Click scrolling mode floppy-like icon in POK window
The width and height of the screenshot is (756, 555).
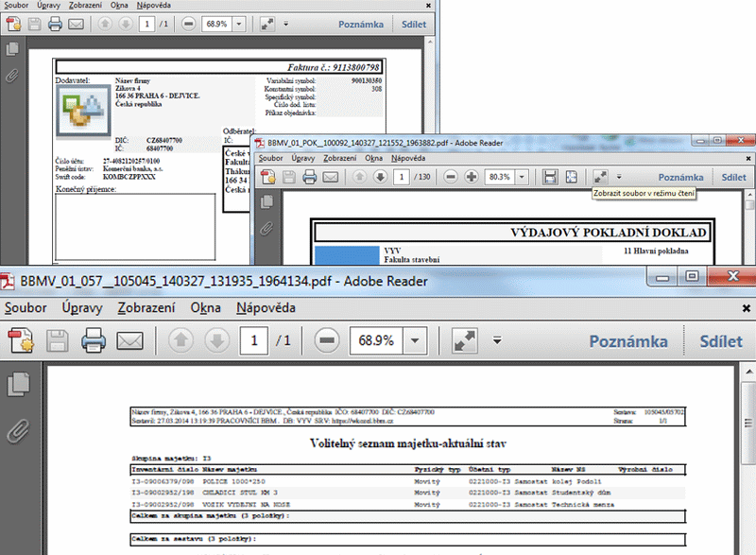(x=550, y=178)
